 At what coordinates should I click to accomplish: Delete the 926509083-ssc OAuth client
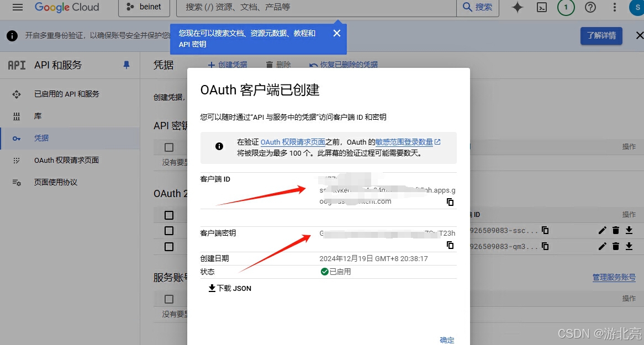[x=616, y=230]
